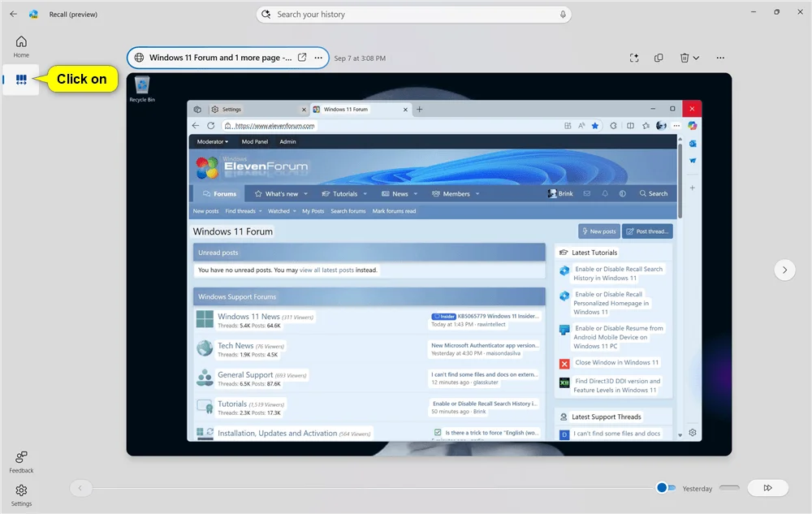
Task: Click the New posts button beside Post thread
Action: (599, 231)
